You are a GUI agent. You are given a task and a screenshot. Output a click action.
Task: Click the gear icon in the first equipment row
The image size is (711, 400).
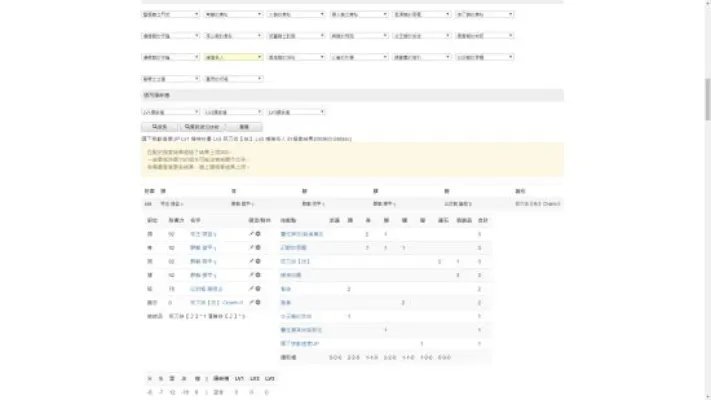(258, 234)
